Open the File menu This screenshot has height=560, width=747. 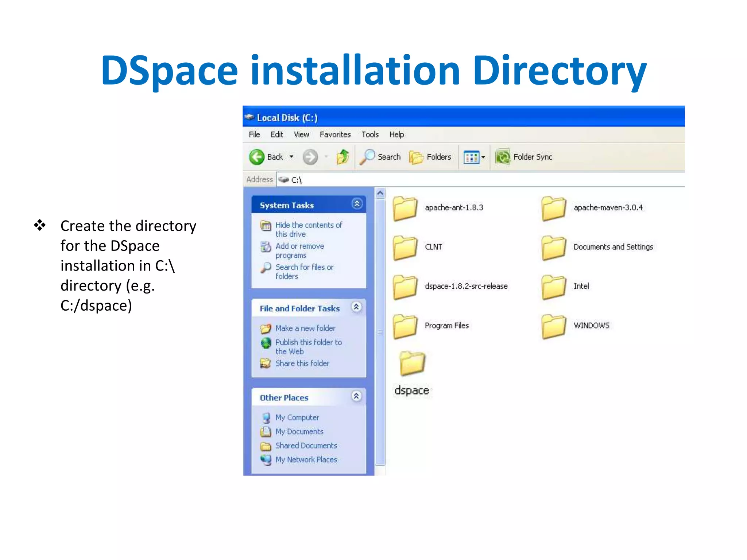coord(254,135)
